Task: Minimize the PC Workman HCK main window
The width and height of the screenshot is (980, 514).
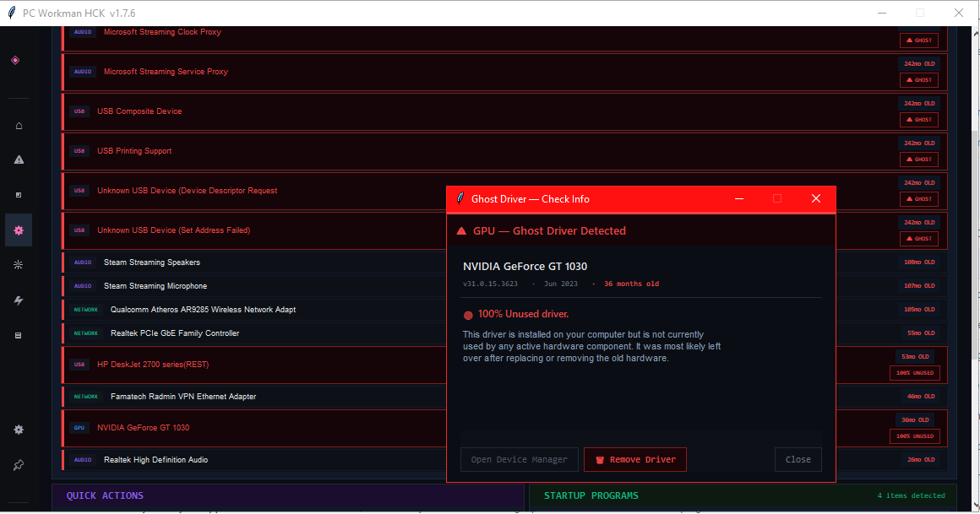Action: pos(882,14)
